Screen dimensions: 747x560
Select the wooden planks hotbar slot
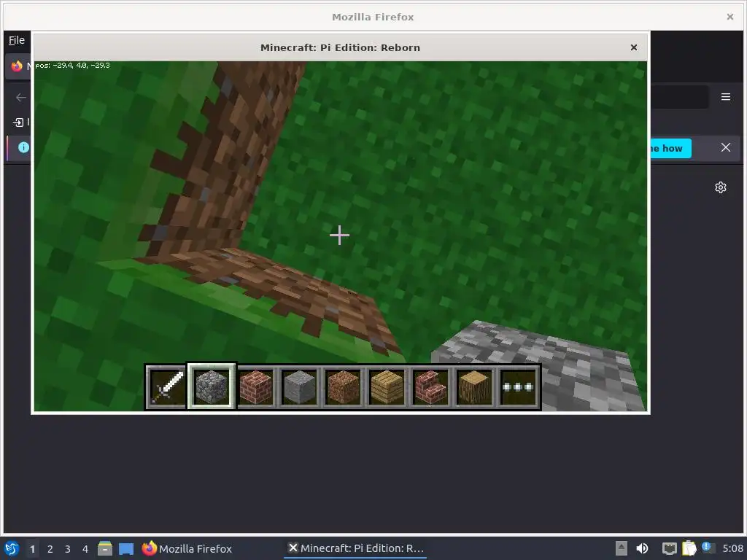point(387,386)
